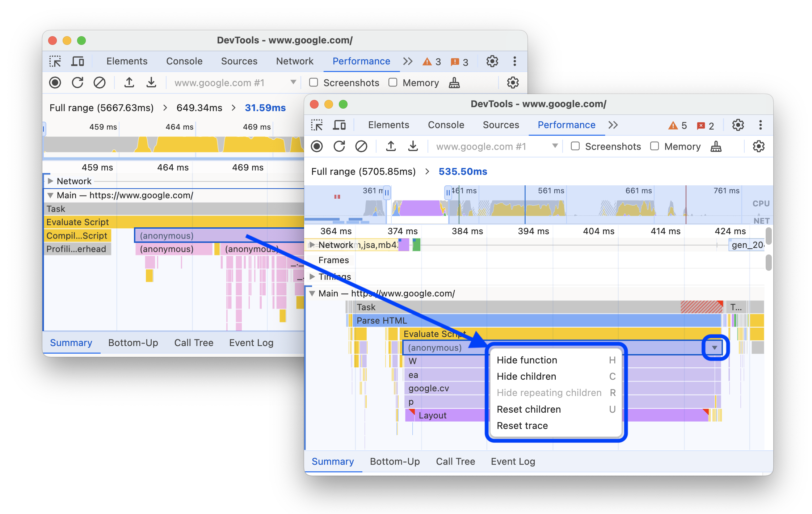The width and height of the screenshot is (812, 514).
Task: Expand the Timings track section
Action: coord(313,275)
